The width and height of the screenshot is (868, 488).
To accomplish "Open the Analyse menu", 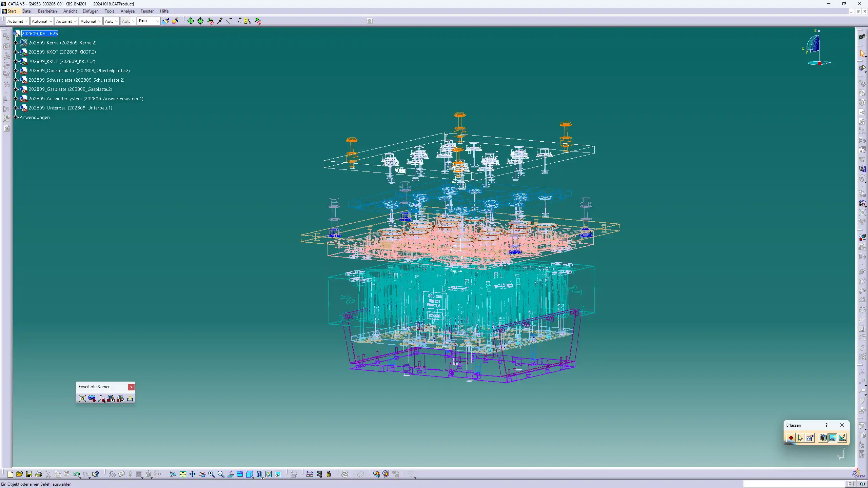I will tap(127, 11).
